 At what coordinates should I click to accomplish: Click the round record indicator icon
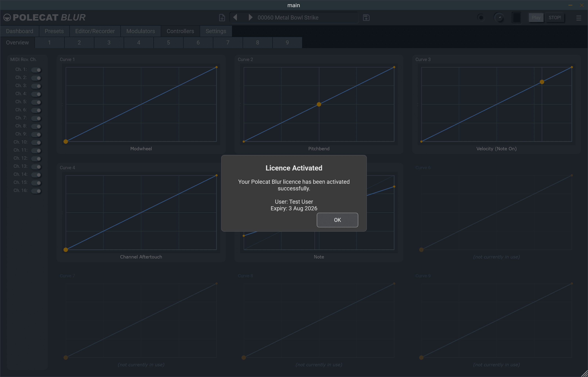pos(481,18)
